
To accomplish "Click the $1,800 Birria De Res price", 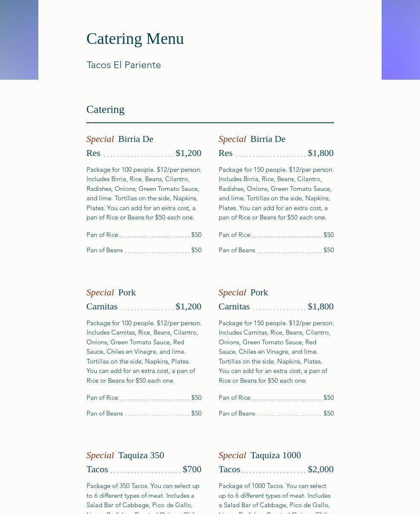I will [x=320, y=153].
